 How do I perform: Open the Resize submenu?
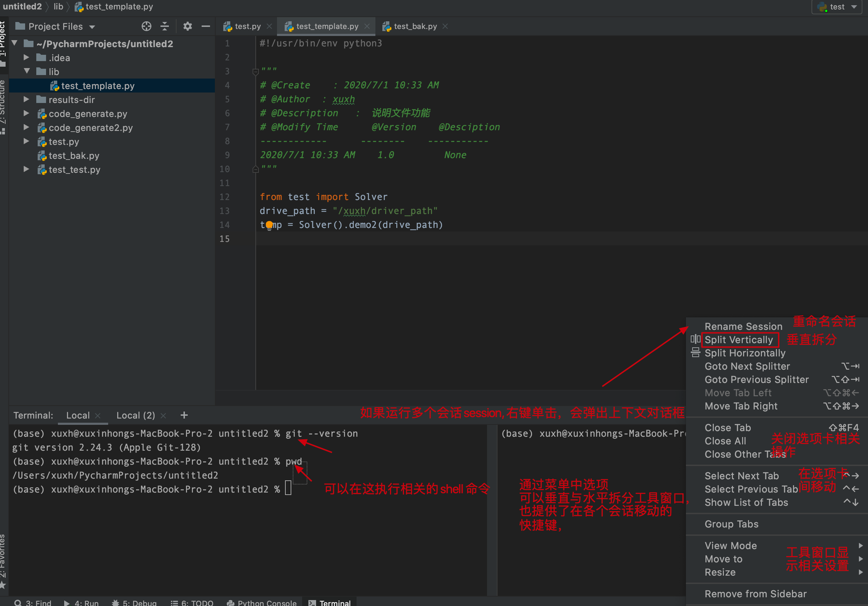point(777,572)
